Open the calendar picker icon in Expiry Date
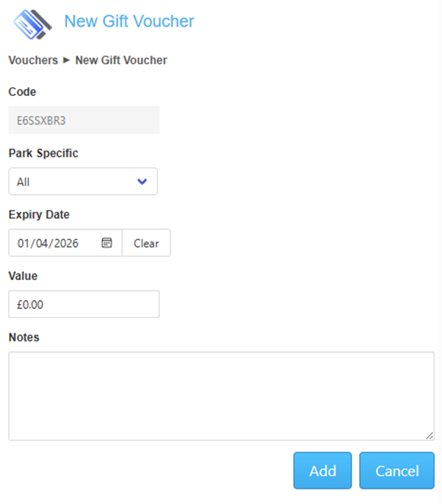This screenshot has width=442, height=504. click(107, 243)
